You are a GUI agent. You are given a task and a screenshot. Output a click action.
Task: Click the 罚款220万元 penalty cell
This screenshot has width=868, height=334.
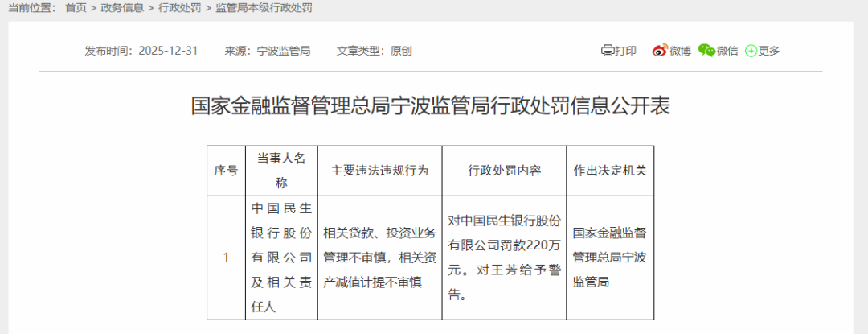tap(504, 258)
